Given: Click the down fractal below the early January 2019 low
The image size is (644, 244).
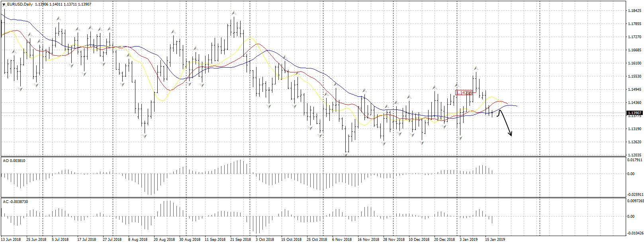Looking at the screenshot, I should [460, 138].
